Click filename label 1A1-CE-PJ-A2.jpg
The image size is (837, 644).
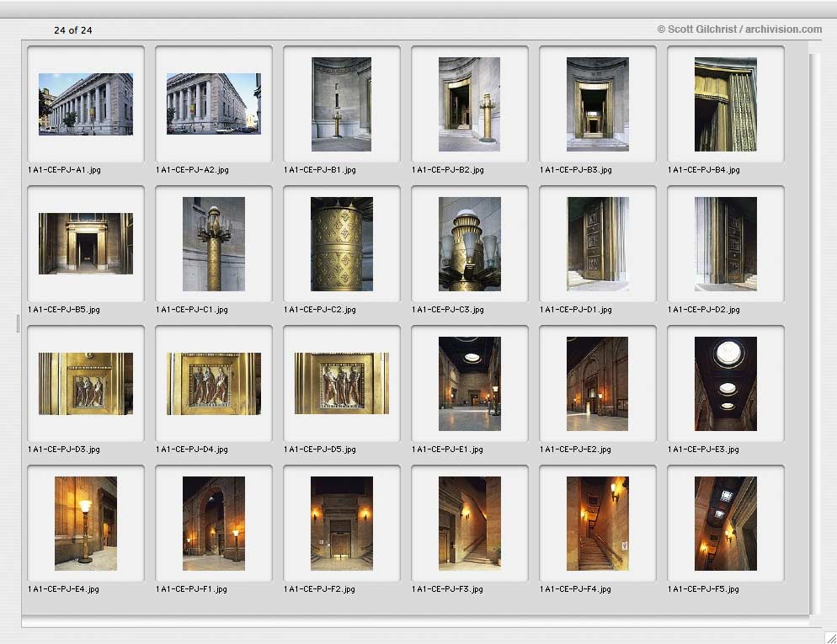pos(192,170)
